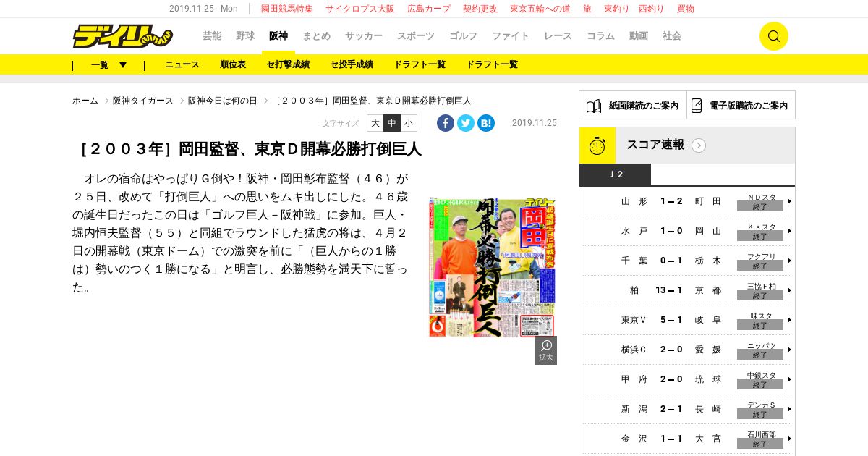
Task: Open the 東釣り top link
Action: coord(616,9)
